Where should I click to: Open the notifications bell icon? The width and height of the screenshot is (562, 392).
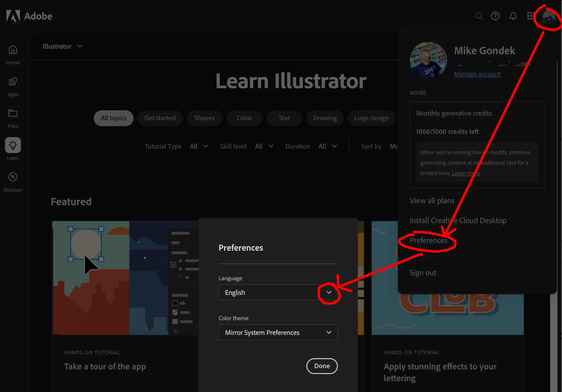513,16
